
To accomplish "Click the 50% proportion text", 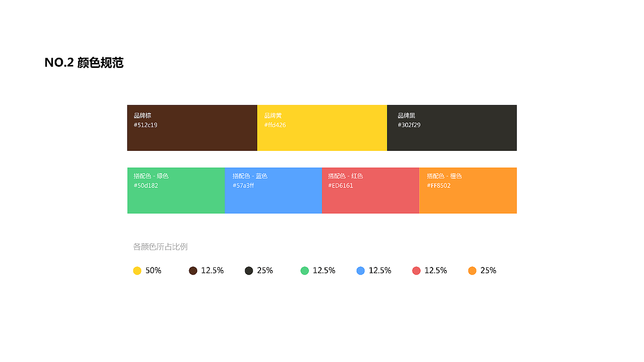I will click(x=153, y=270).
